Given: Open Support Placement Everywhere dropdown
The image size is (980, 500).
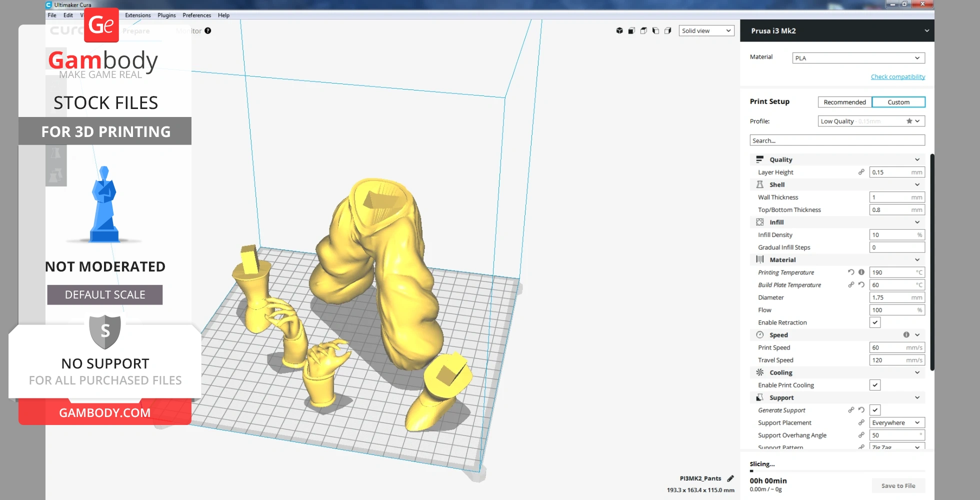Looking at the screenshot, I should [x=896, y=422].
